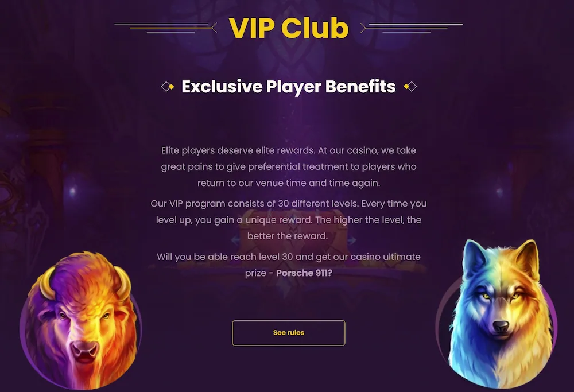574x392 pixels.
Task: Click line ornament right of VIP Club
Action: pos(412,28)
